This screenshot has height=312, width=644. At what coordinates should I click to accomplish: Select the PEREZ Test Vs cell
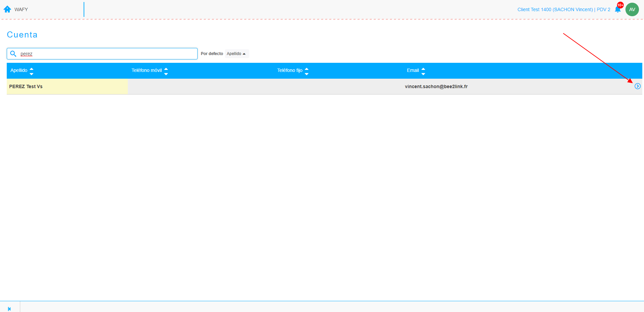[x=67, y=86]
